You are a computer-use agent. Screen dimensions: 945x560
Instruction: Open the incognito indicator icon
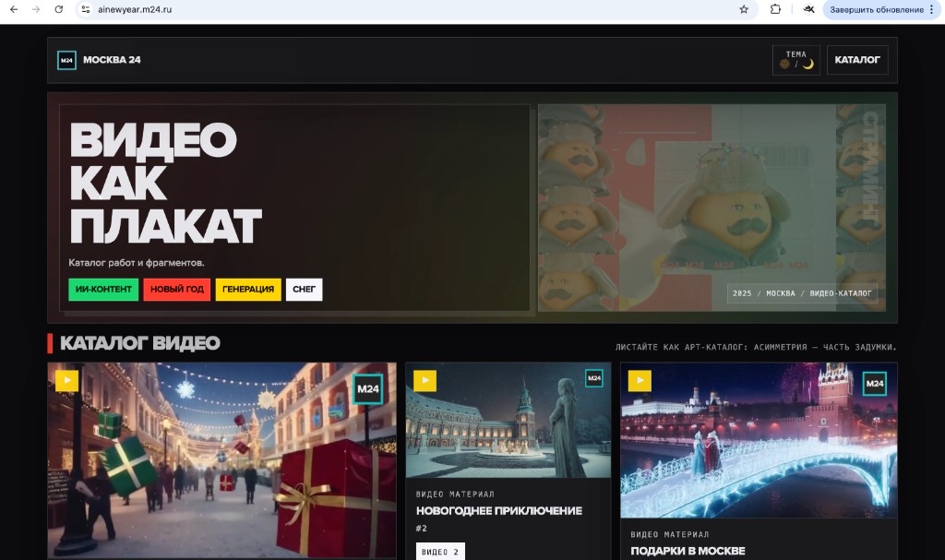pyautogui.click(x=808, y=9)
